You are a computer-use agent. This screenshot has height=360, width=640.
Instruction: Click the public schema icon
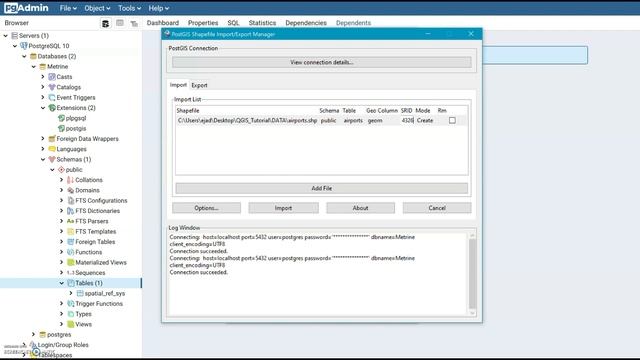61,169
